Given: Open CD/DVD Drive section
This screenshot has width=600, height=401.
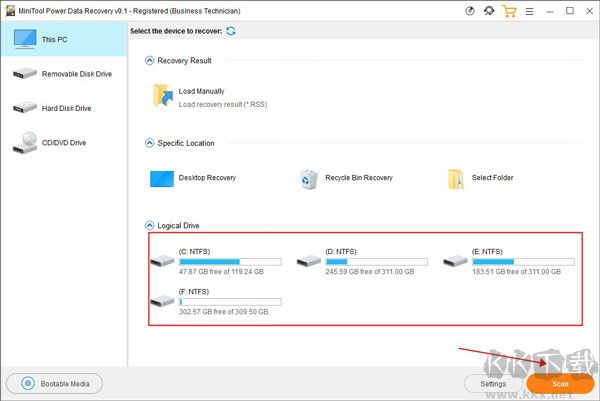Looking at the screenshot, I should [64, 143].
